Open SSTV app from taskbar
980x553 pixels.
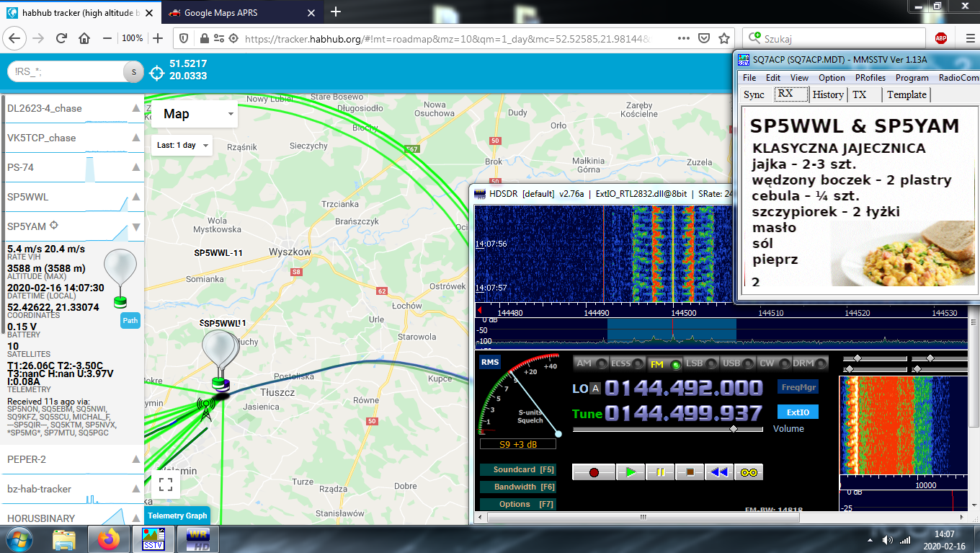(153, 539)
